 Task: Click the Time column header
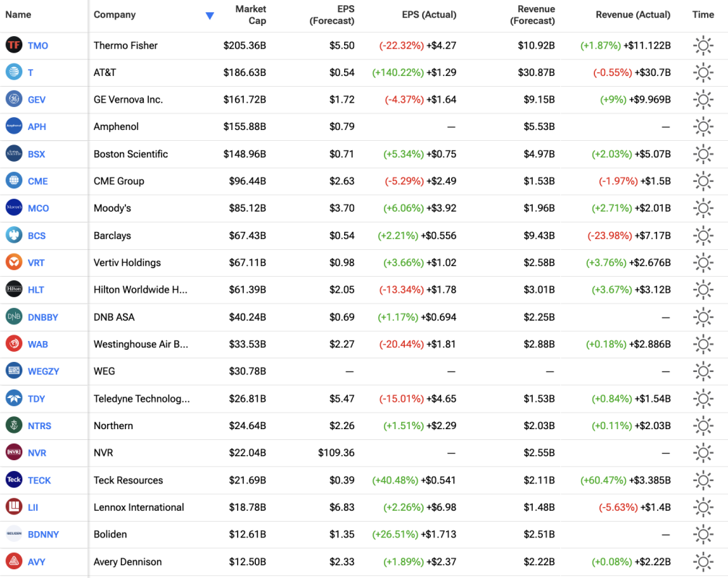(703, 15)
